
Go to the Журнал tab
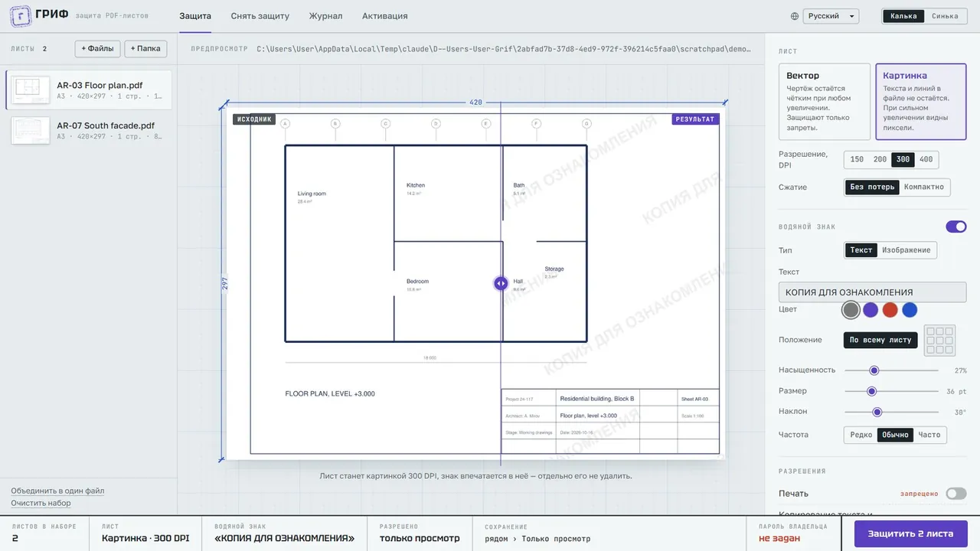tap(326, 16)
